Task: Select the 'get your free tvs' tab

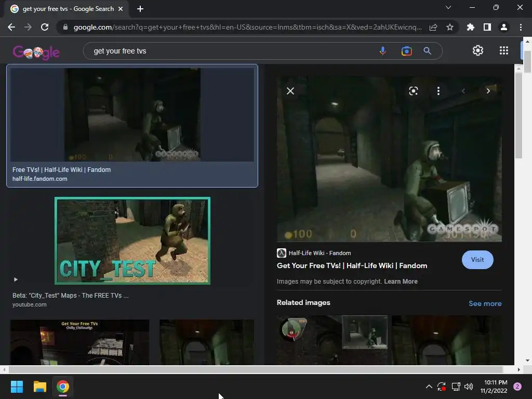Action: point(68,9)
